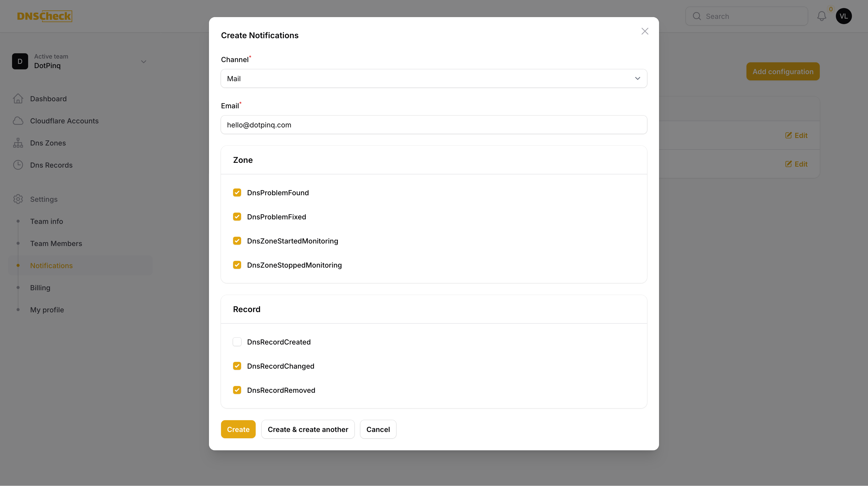Viewport: 868px width, 486px height.
Task: Uncheck the DnsProblemFound checkbox
Action: pos(237,192)
